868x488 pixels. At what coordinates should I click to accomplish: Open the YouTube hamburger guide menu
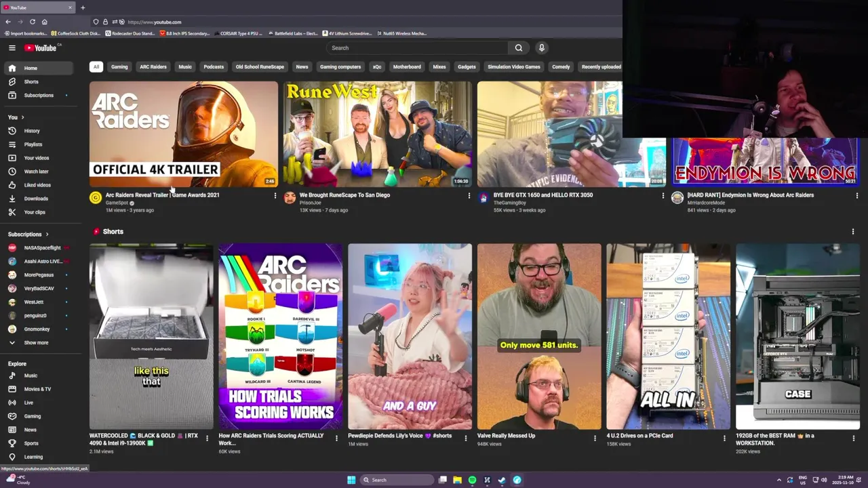12,47
